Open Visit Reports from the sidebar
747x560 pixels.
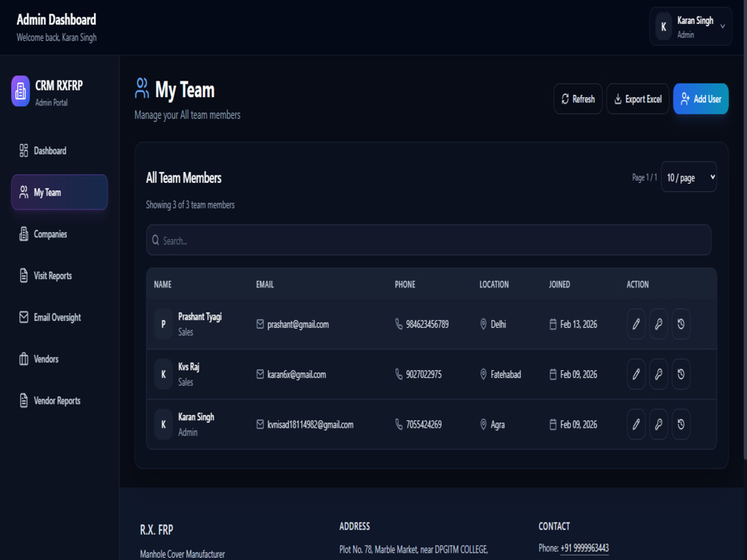click(x=60, y=276)
